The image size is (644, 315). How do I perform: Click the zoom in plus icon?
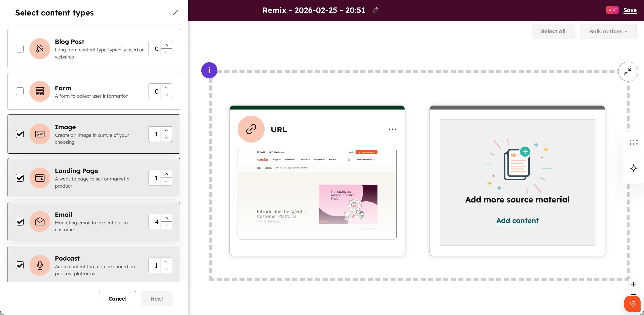[633, 284]
